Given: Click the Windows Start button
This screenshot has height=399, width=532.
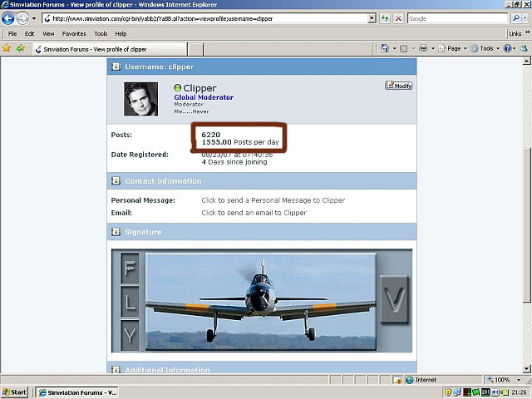Looking at the screenshot, I should tap(14, 392).
